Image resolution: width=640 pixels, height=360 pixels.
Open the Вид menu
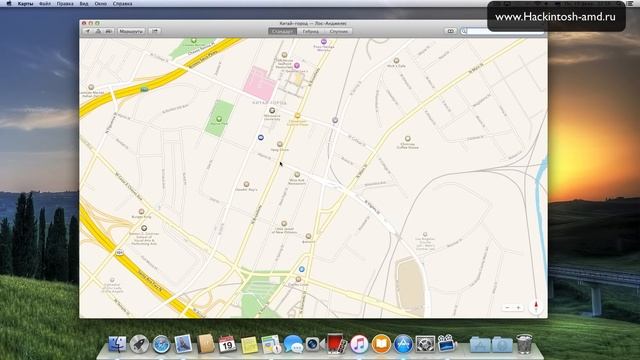pyautogui.click(x=84, y=3)
